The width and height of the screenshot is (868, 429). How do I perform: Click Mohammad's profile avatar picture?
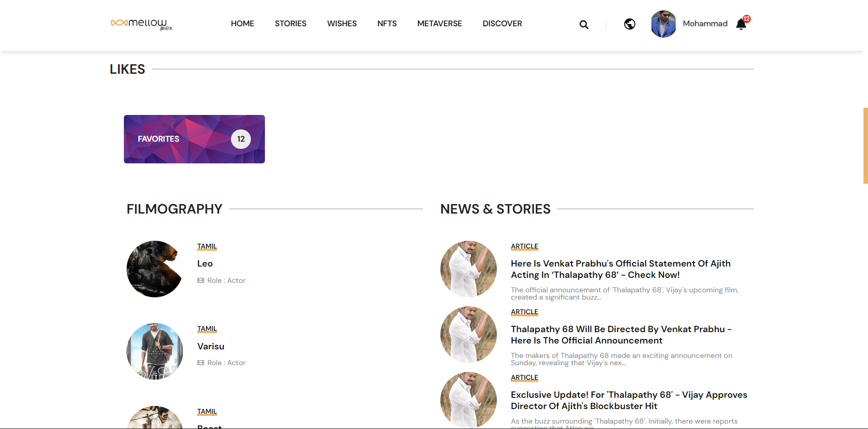pyautogui.click(x=663, y=24)
